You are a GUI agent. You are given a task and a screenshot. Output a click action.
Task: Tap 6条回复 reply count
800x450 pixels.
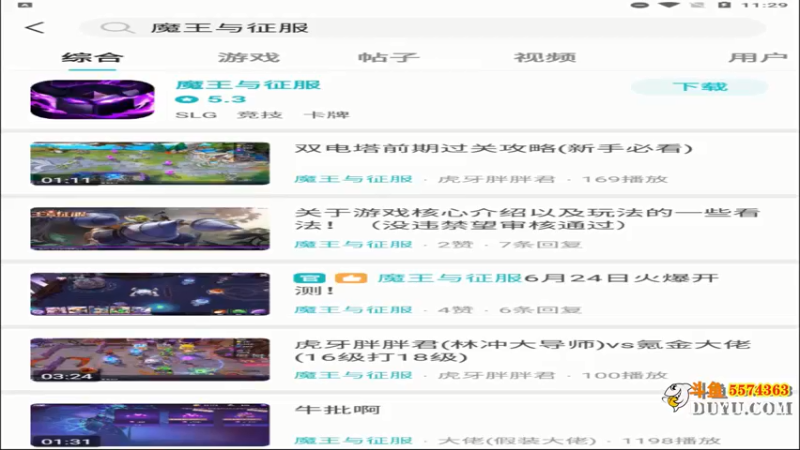(540, 310)
